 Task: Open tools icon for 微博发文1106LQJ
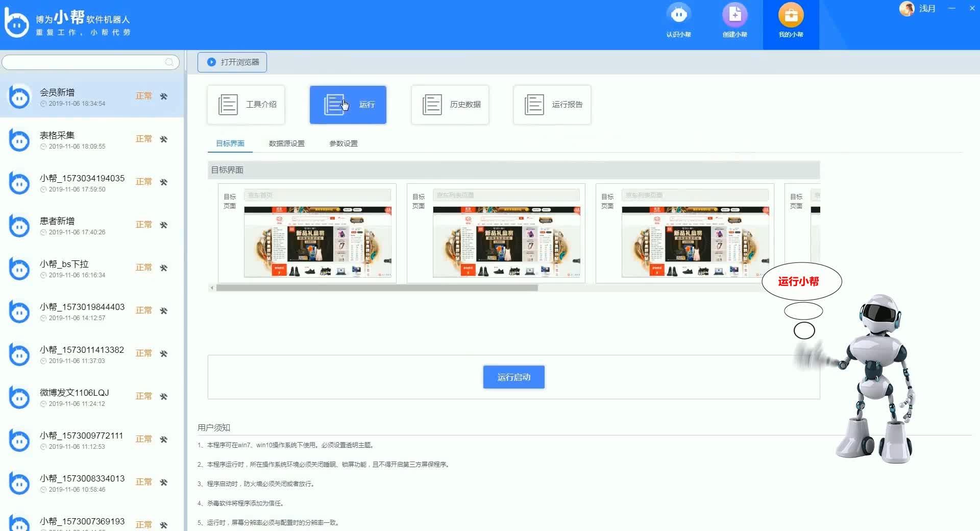pyautogui.click(x=164, y=396)
